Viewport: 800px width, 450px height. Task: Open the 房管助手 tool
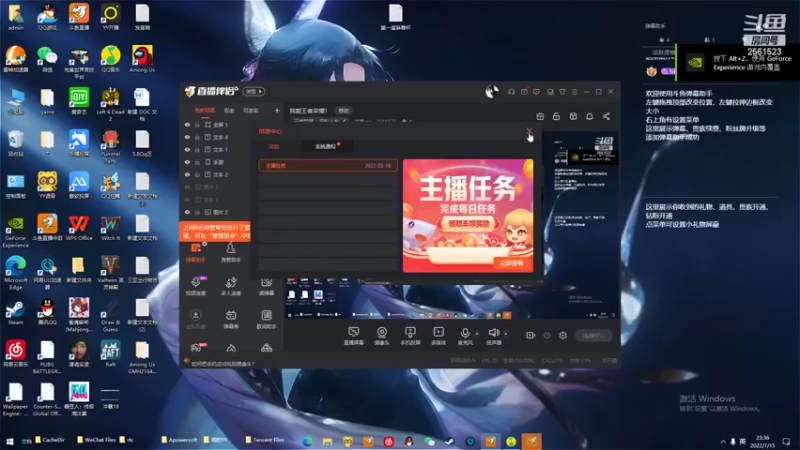coord(231,253)
